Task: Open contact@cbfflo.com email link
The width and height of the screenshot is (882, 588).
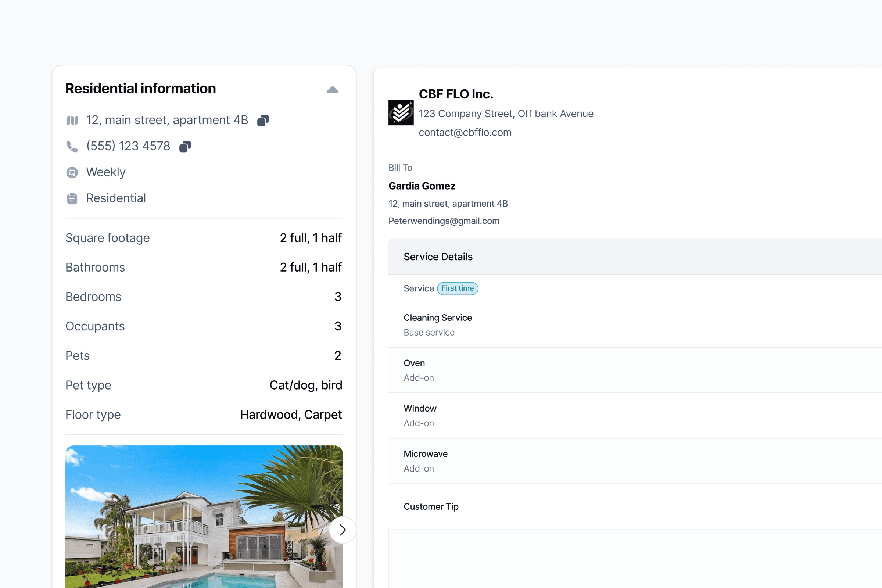Action: click(465, 132)
